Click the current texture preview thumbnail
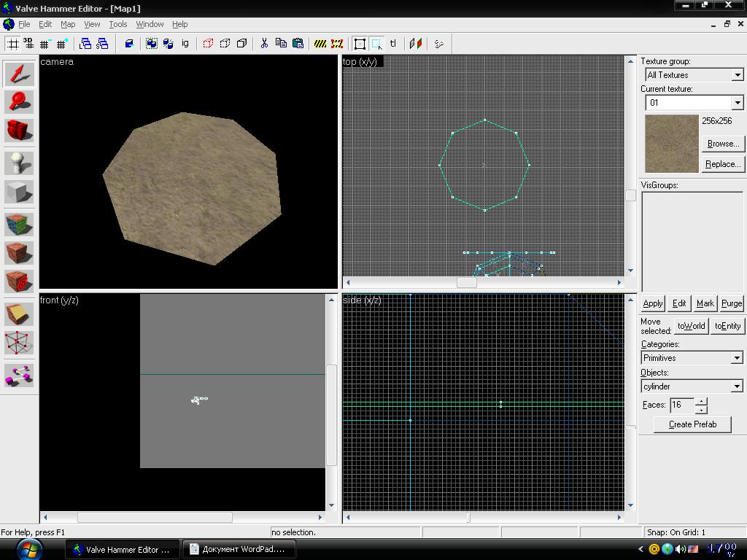 [671, 144]
